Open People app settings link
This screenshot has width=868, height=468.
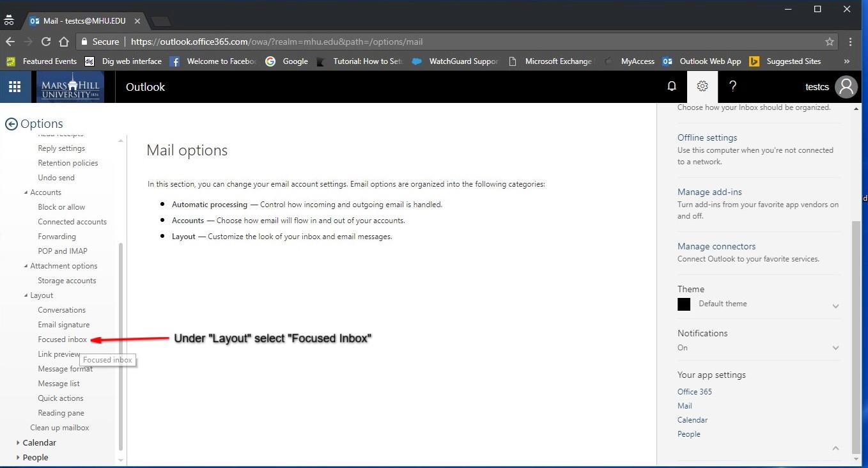(x=689, y=434)
